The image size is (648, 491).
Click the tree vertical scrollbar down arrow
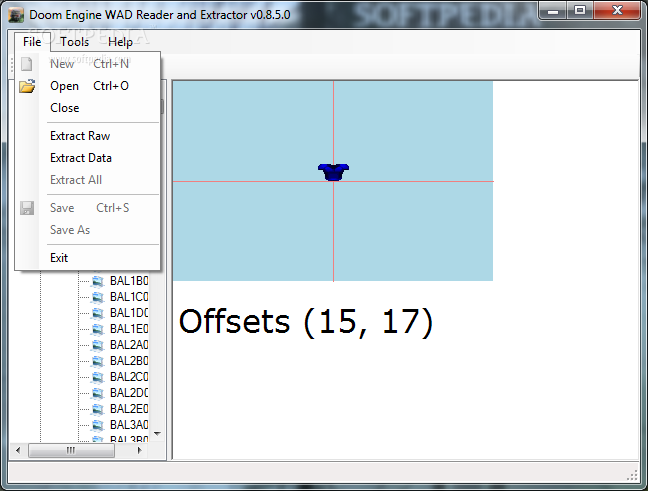click(x=157, y=434)
